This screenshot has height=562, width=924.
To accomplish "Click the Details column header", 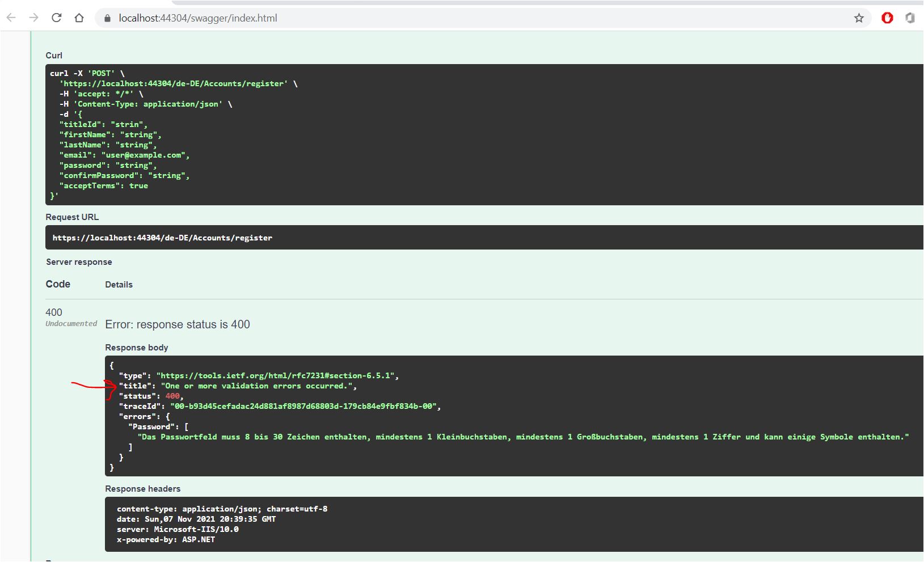I will coord(119,285).
